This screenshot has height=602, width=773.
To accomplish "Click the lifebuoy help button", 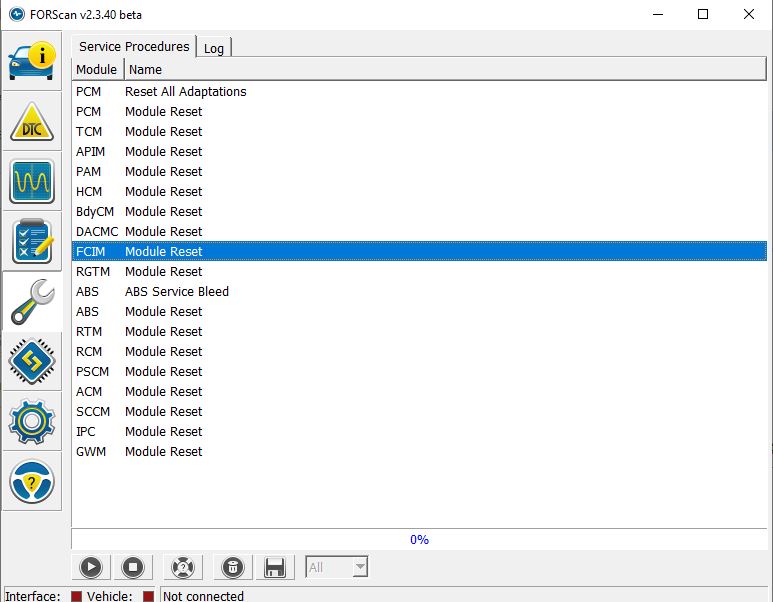I will click(182, 567).
